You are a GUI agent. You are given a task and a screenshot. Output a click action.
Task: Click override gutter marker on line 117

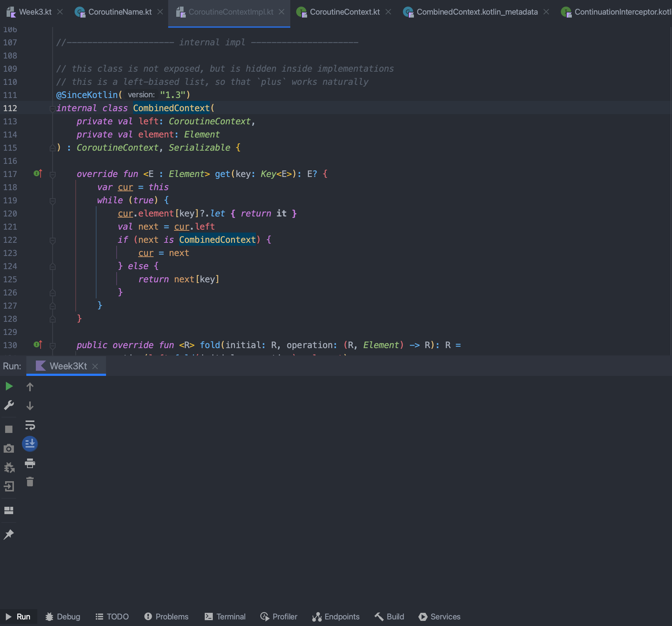(x=38, y=174)
